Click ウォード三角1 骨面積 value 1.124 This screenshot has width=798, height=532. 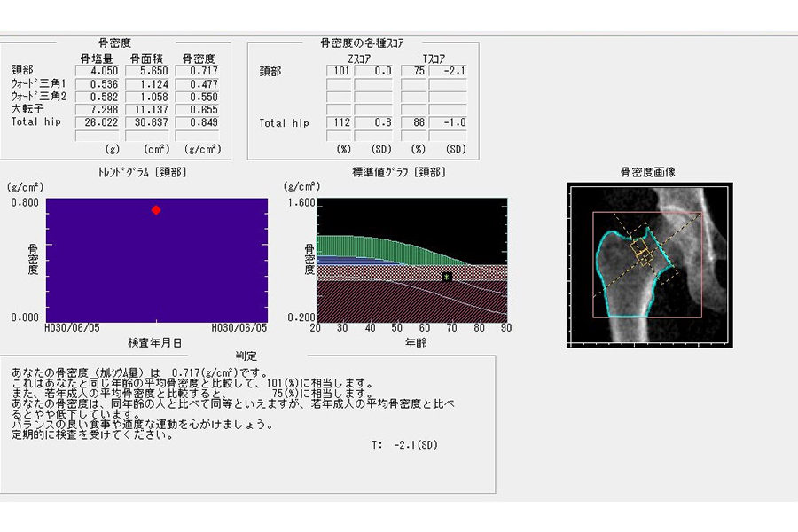(x=147, y=84)
